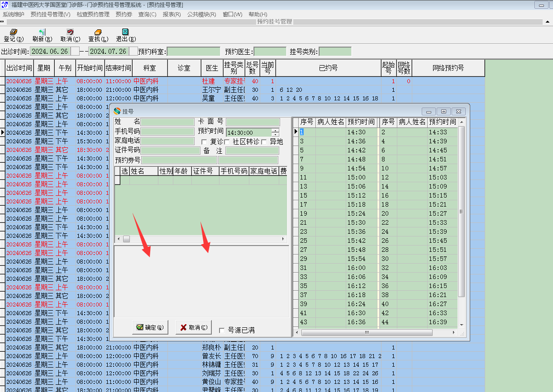Confirm with the 确定(Q) button
The image size is (553, 392).
(x=150, y=327)
